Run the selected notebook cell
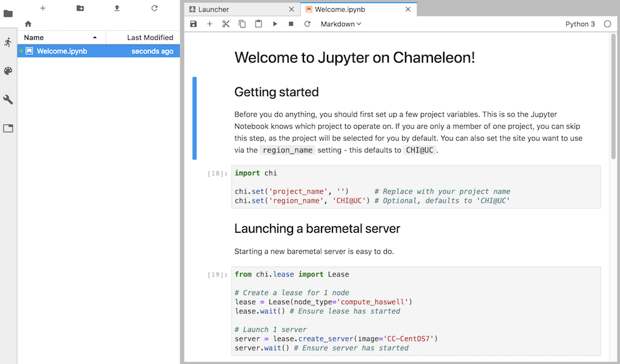Screen dimensions: 620x364 tap(275, 24)
